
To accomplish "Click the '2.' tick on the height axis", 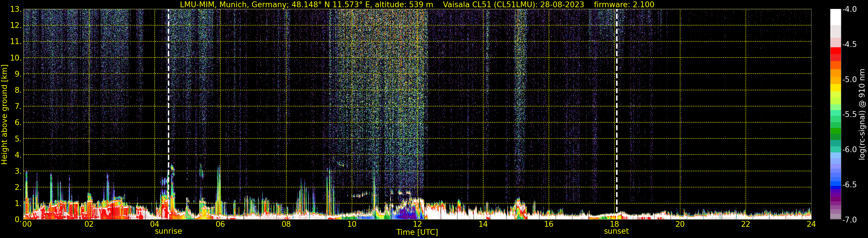I will [x=18, y=187].
